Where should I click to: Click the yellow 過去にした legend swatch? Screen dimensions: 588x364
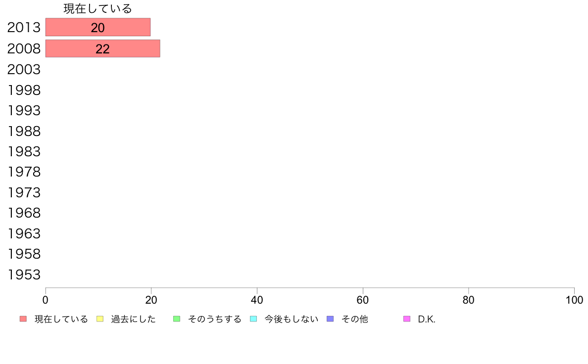[x=99, y=319]
